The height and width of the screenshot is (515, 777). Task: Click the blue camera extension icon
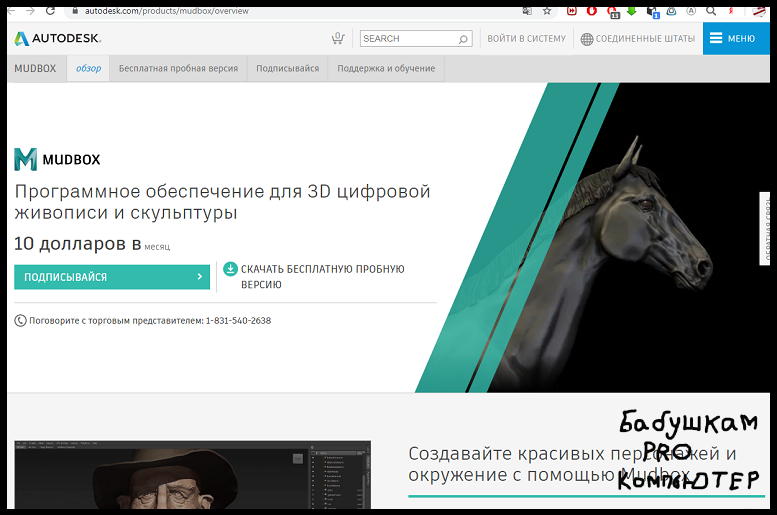[x=671, y=11]
